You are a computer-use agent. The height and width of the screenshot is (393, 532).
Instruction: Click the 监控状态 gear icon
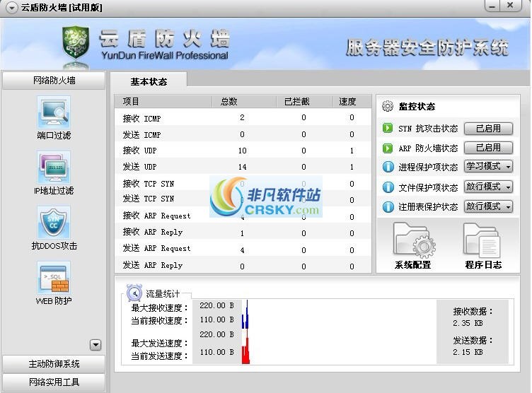point(387,107)
